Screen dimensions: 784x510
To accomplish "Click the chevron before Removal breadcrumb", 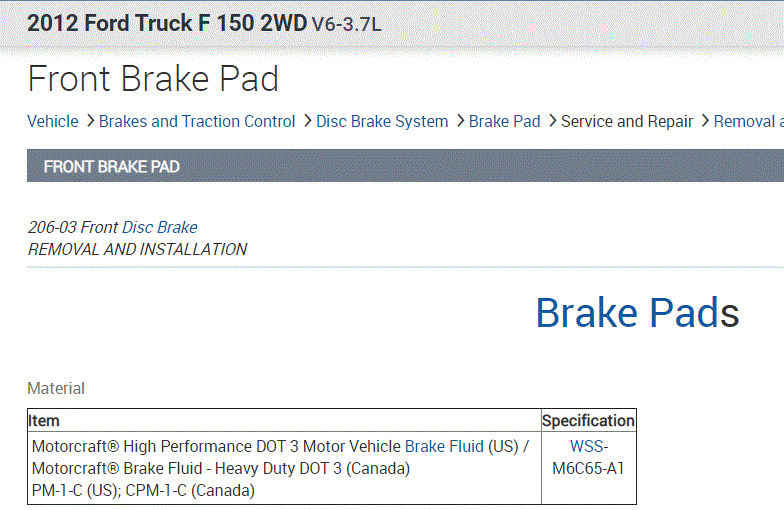I will 704,121.
